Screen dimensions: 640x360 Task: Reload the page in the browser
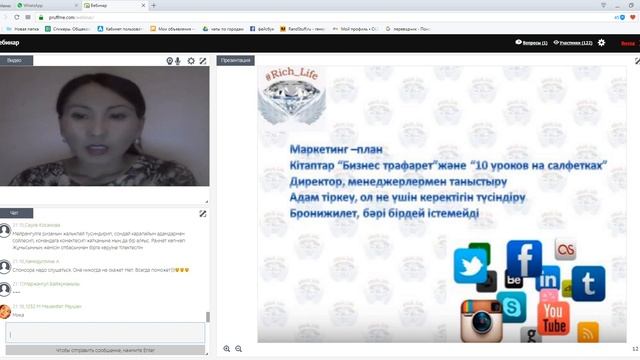[x=17, y=17]
